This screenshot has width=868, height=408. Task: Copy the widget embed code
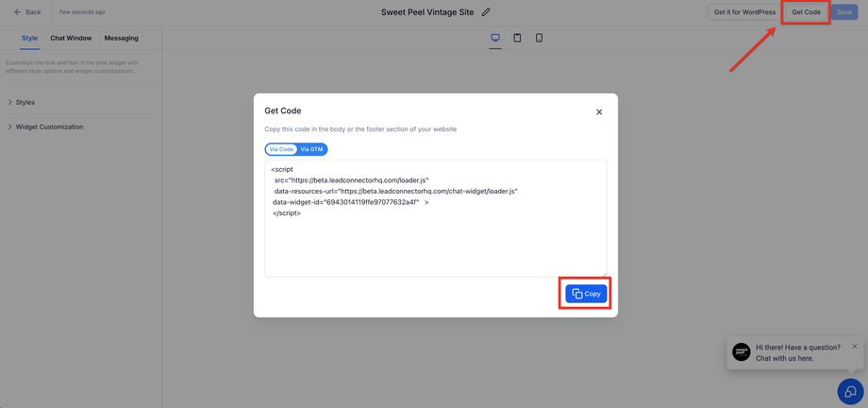click(x=586, y=294)
